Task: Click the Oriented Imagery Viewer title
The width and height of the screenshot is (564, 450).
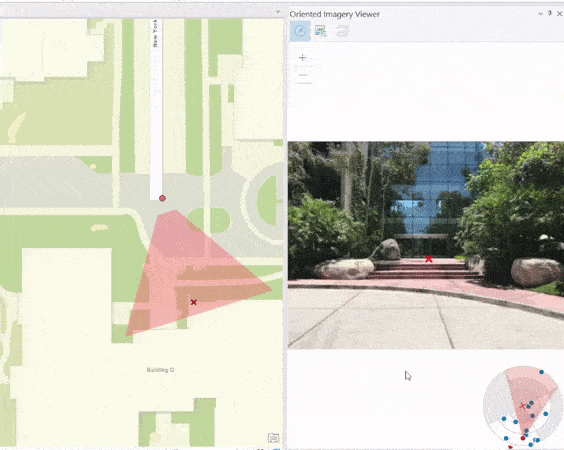Action: (x=335, y=14)
